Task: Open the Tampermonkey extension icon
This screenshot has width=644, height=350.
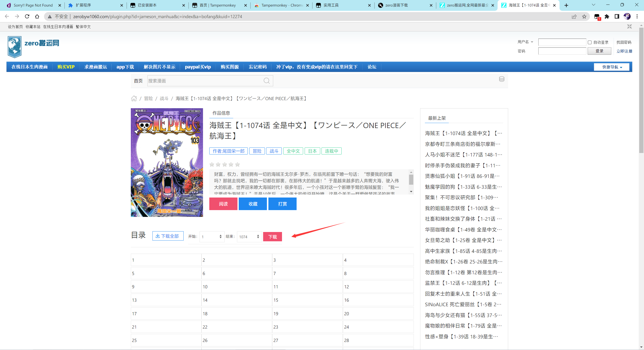Action: tap(597, 17)
